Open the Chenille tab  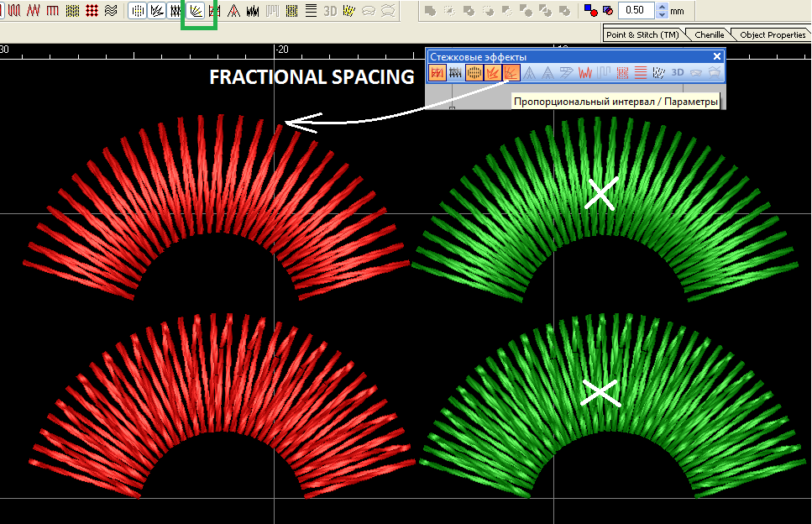point(710,35)
